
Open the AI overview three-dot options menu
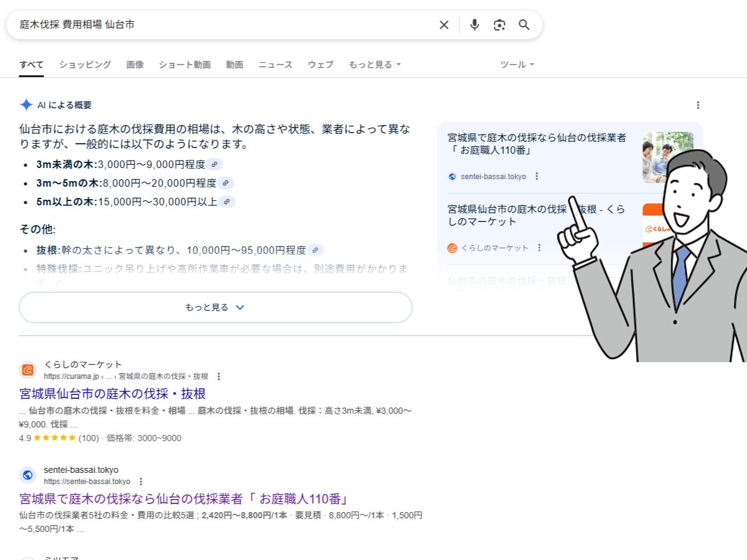tap(698, 105)
